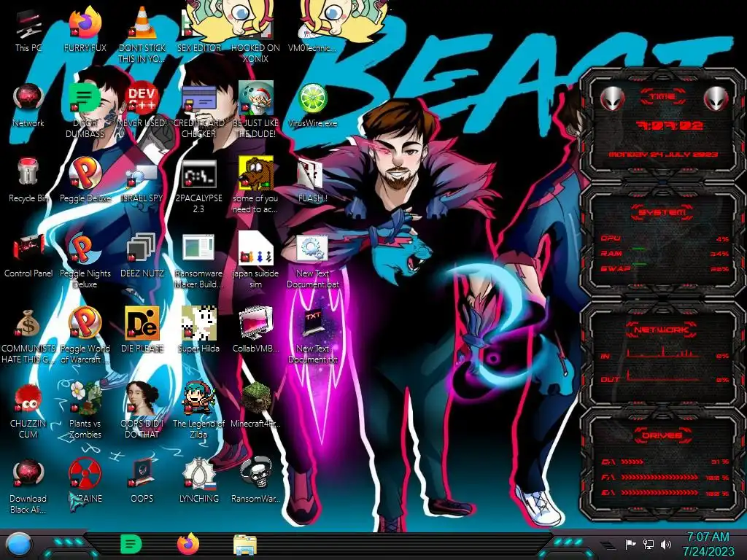Click the left alien head widget logo
This screenshot has width=747, height=560.
(613, 98)
